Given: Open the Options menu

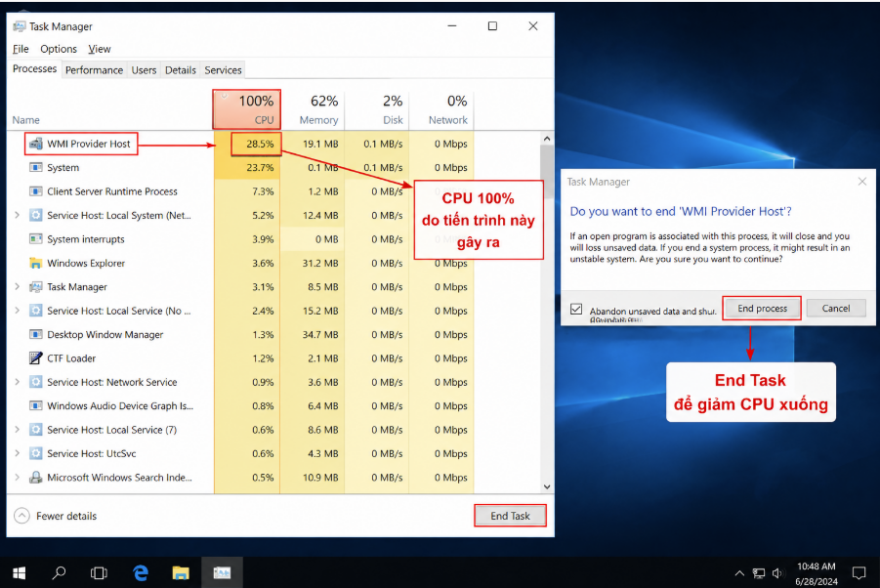Looking at the screenshot, I should coord(59,49).
